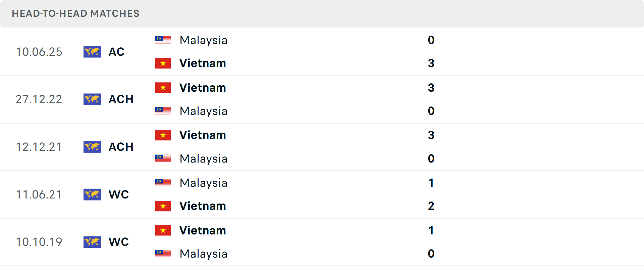The image size is (644, 266).
Task: Select Malaysia in the 12.12.21 match row
Action: click(x=203, y=159)
